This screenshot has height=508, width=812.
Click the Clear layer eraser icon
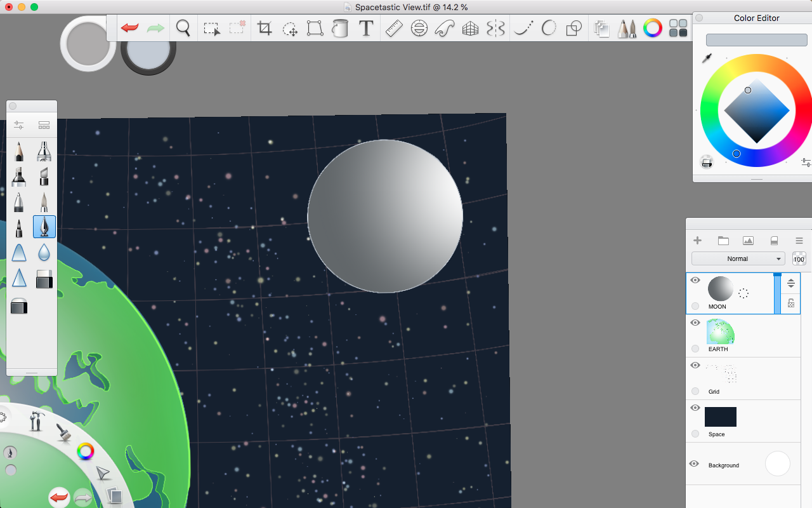pyautogui.click(x=774, y=241)
